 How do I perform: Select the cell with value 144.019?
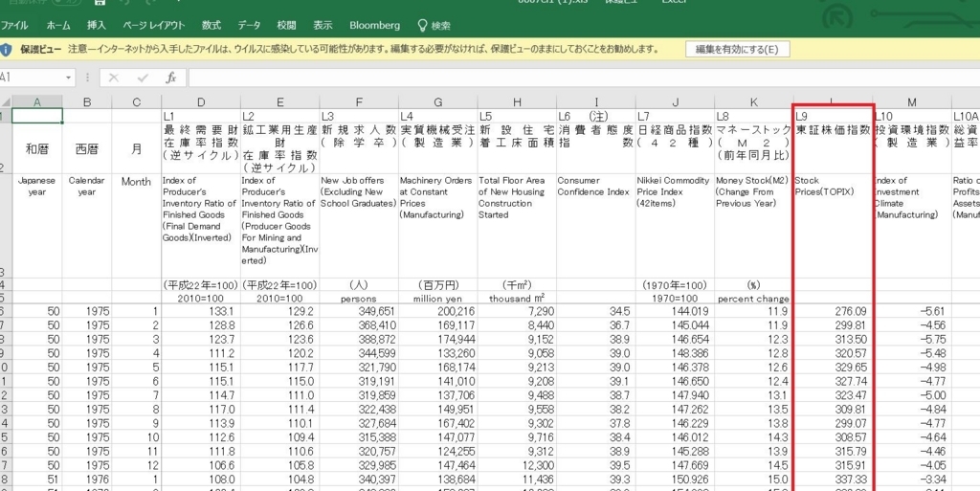point(675,311)
